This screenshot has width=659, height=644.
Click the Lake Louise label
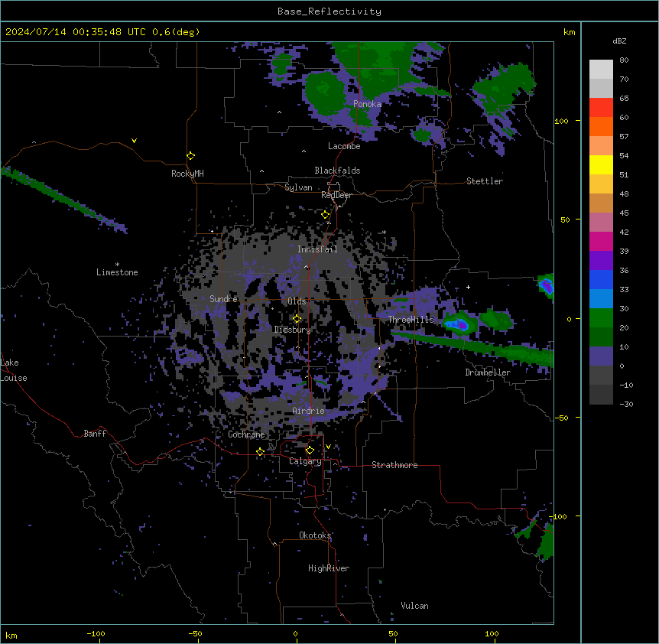coord(12,370)
